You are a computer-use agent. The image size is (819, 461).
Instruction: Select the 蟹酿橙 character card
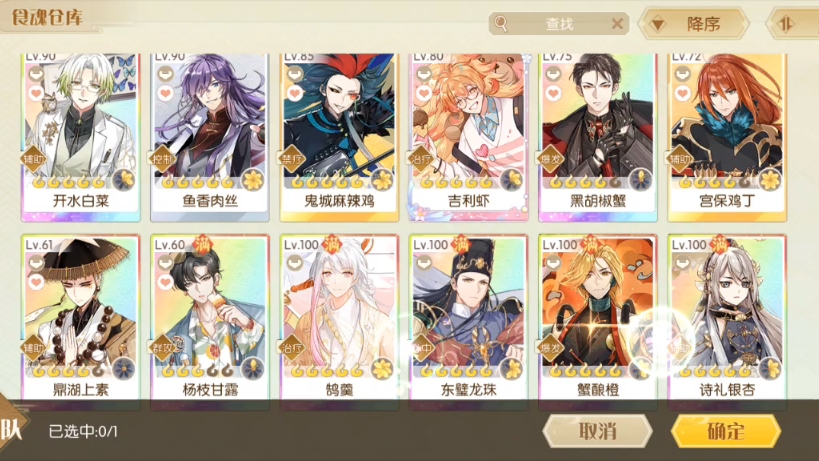click(598, 317)
